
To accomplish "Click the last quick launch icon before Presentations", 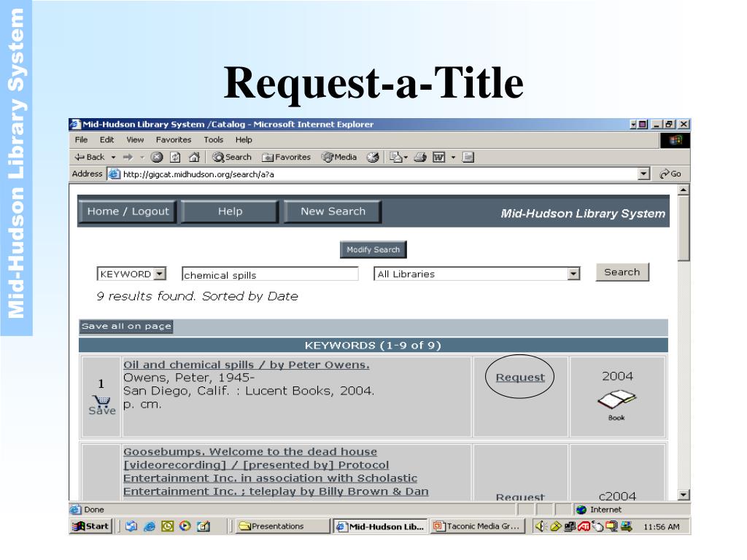I will coord(204,526).
